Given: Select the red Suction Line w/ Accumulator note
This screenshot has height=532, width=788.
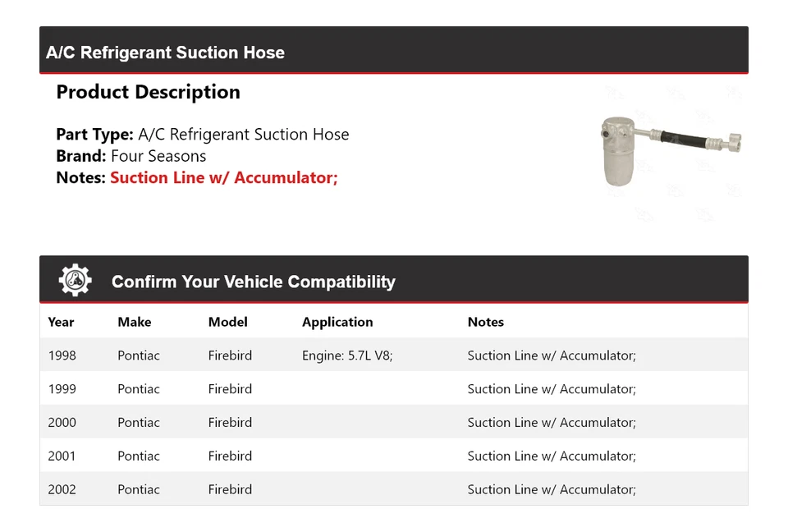Looking at the screenshot, I should point(223,177).
